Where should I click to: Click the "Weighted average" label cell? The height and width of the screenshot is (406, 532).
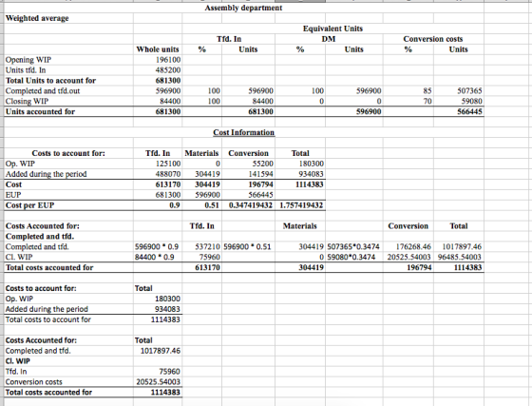click(x=37, y=18)
